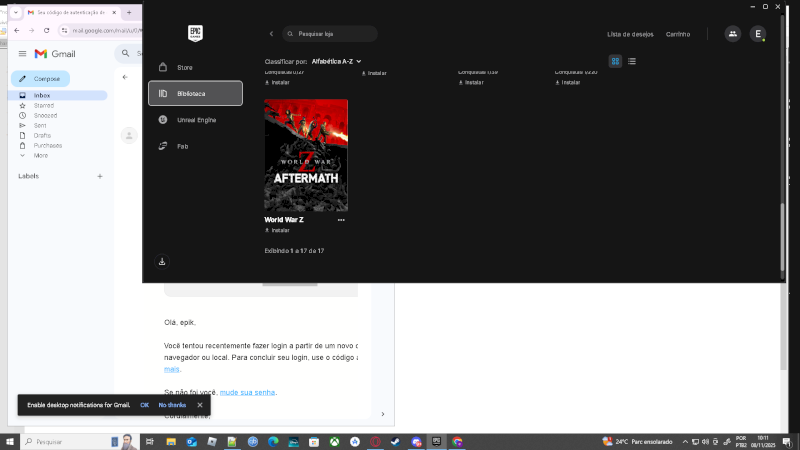Expand More in the Gmail sidebar
800x450 pixels.
[40, 155]
